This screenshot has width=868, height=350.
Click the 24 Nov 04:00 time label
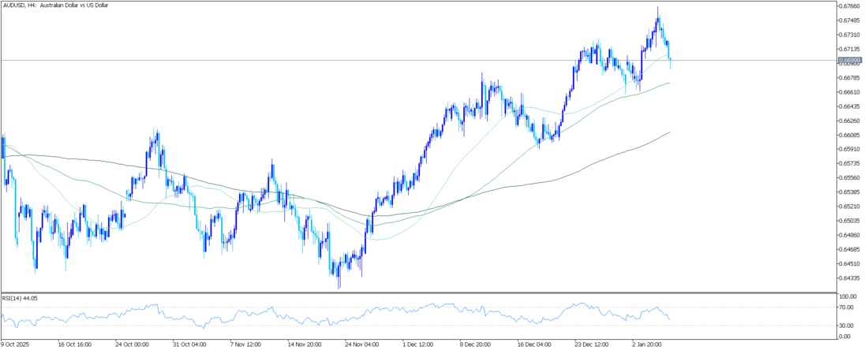point(361,344)
